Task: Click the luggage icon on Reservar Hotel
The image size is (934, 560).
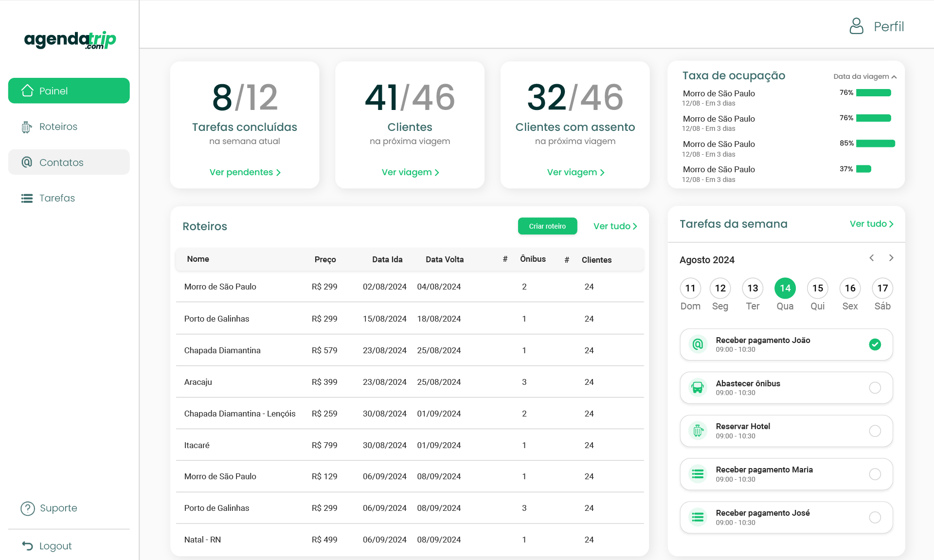Action: (x=698, y=431)
